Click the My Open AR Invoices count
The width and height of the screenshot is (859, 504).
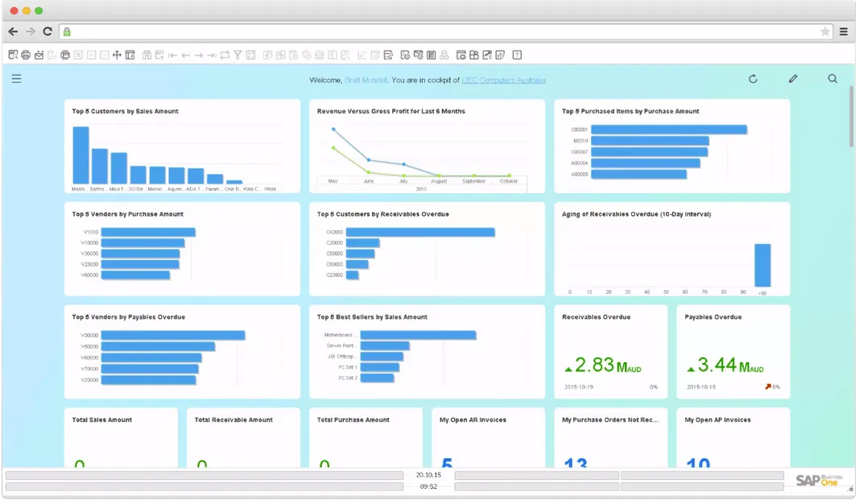click(448, 465)
